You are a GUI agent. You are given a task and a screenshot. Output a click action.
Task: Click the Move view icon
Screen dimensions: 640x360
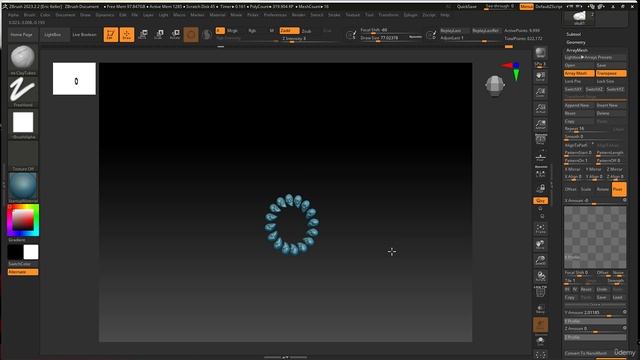540,244
